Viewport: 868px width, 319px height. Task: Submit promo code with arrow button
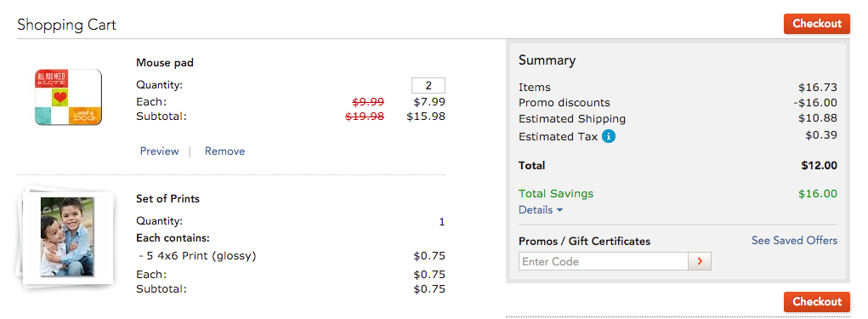pos(700,261)
